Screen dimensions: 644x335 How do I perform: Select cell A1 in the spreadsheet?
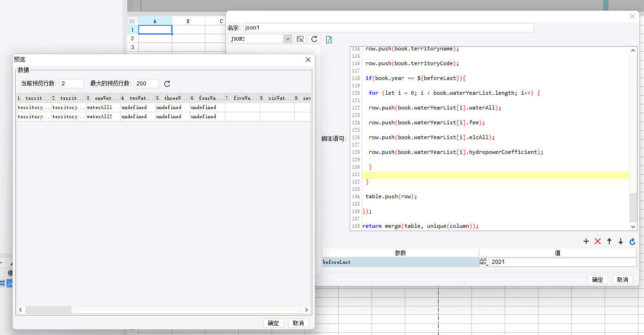[x=155, y=30]
